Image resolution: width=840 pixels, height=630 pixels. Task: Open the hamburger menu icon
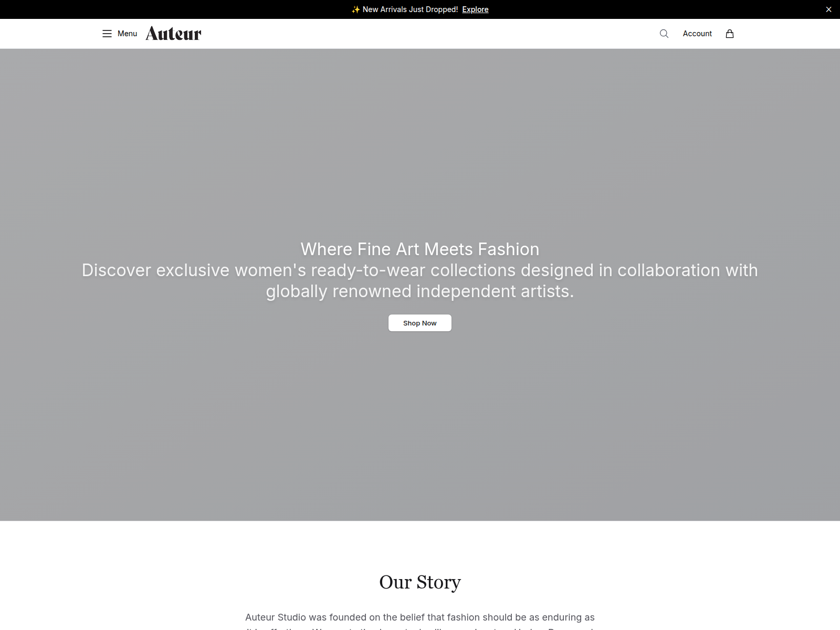tap(107, 34)
